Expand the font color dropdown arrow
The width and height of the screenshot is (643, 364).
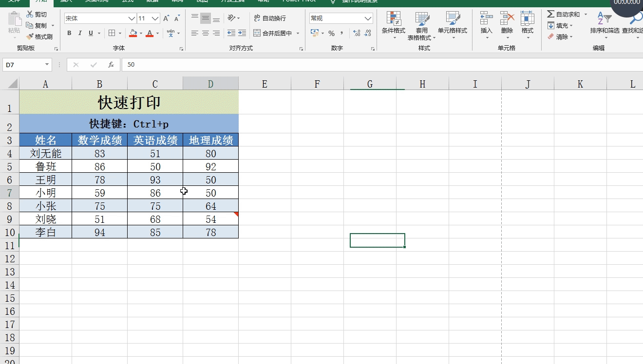(157, 33)
